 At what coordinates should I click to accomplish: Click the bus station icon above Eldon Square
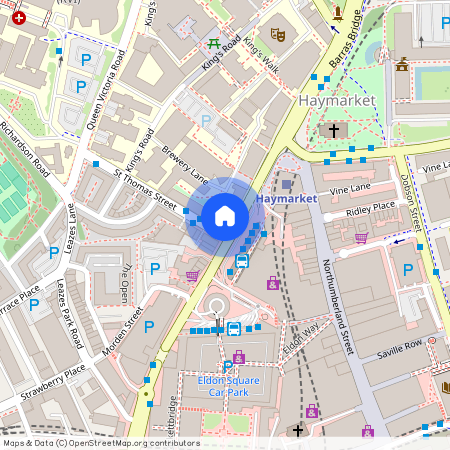coord(234,329)
